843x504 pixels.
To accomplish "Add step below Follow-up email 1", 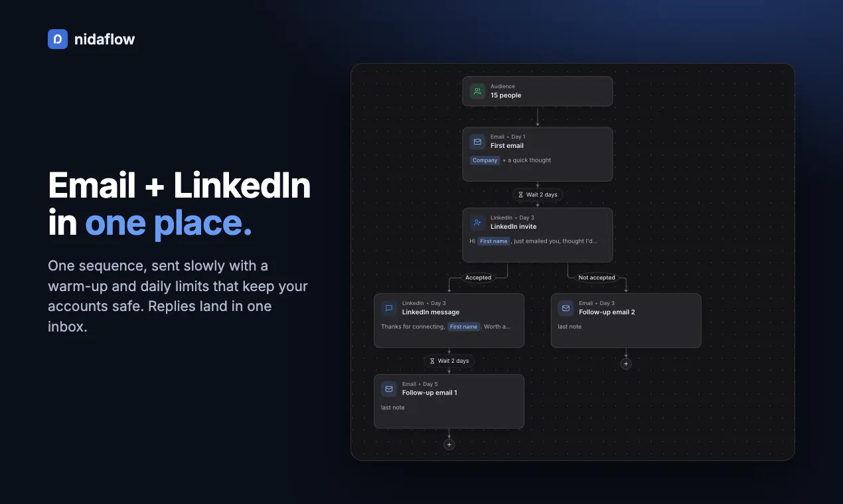I will (x=449, y=445).
